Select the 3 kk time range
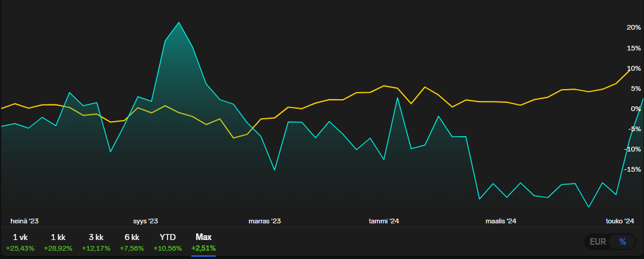This screenshot has width=644, height=259. coord(96,242)
